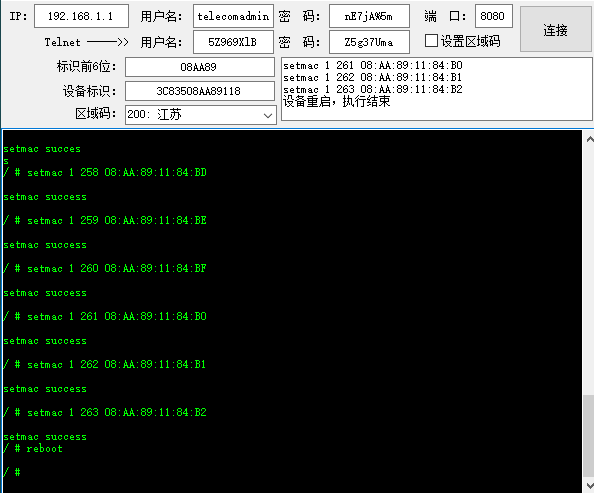Focus the 标识前6位 field 08AA89
The height and width of the screenshot is (493, 594).
tap(200, 67)
